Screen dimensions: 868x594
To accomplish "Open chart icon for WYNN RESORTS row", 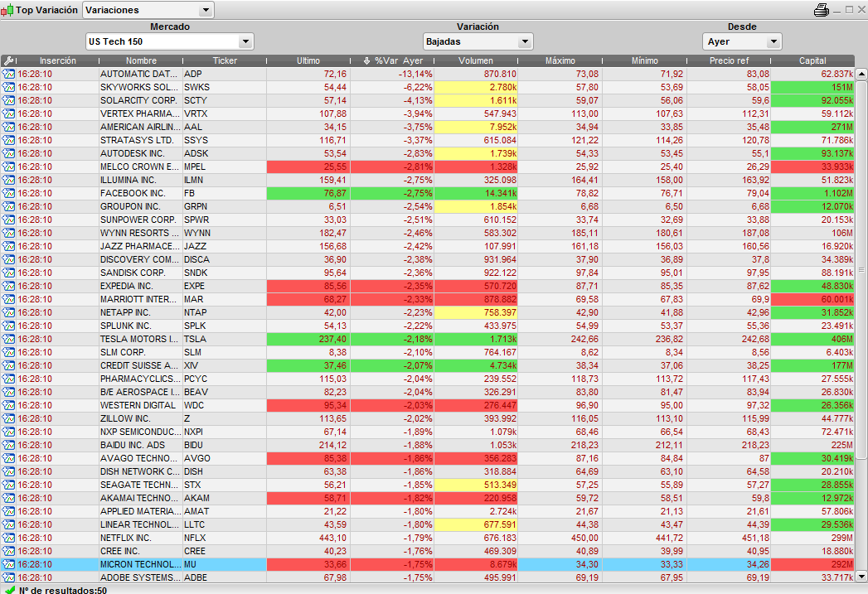I will tap(8, 234).
